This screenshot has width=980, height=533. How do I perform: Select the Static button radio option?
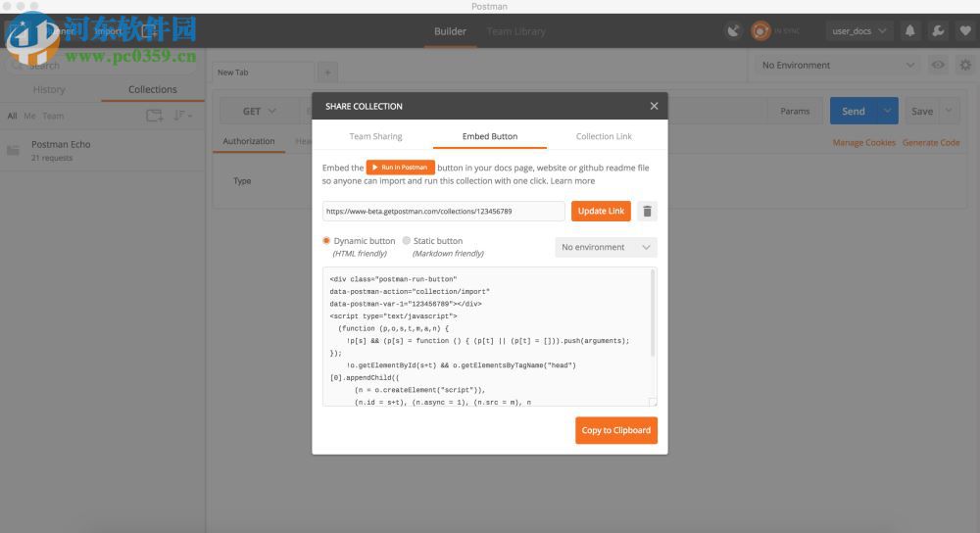(x=407, y=241)
